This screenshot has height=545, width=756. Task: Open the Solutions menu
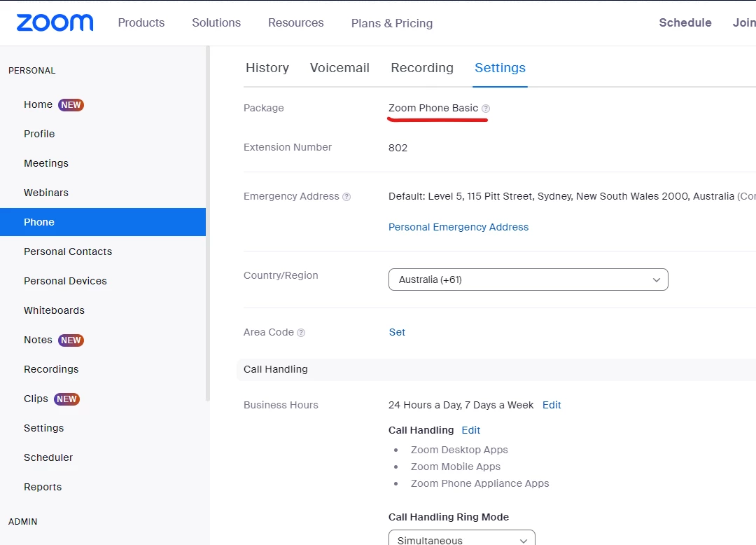click(x=216, y=22)
